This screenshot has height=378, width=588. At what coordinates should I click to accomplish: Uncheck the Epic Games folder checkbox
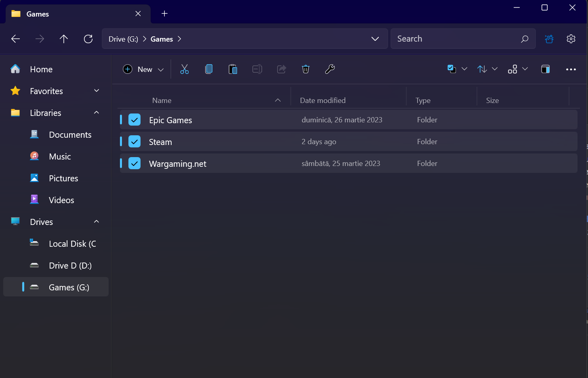[134, 120]
